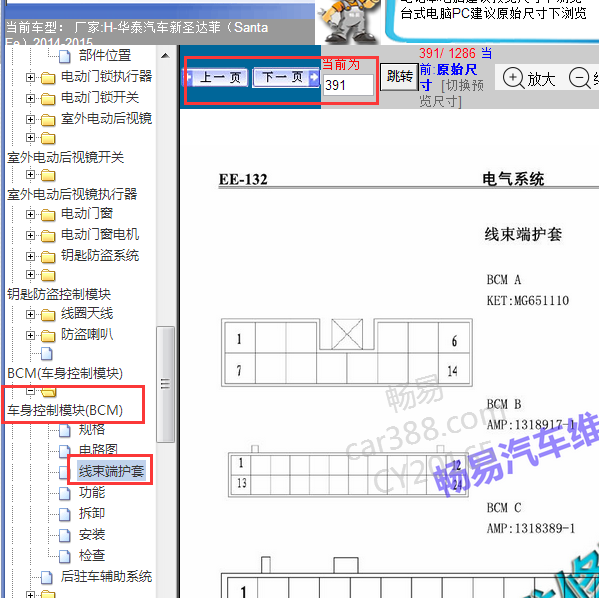
Task: Open the 后驻车辅助系统 page
Action: click(107, 576)
